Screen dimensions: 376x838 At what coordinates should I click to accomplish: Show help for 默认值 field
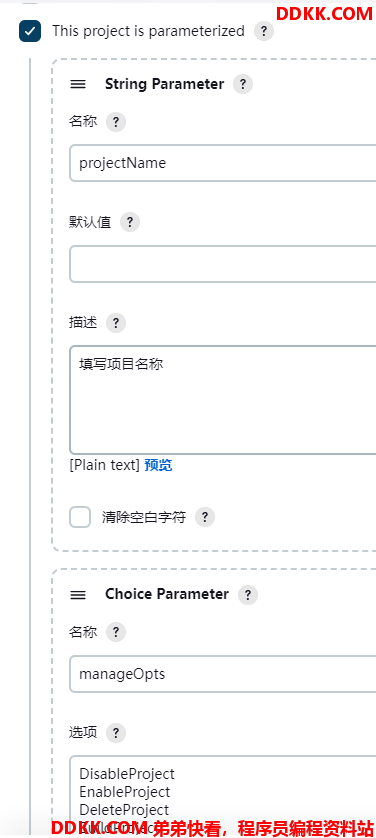coord(130,222)
